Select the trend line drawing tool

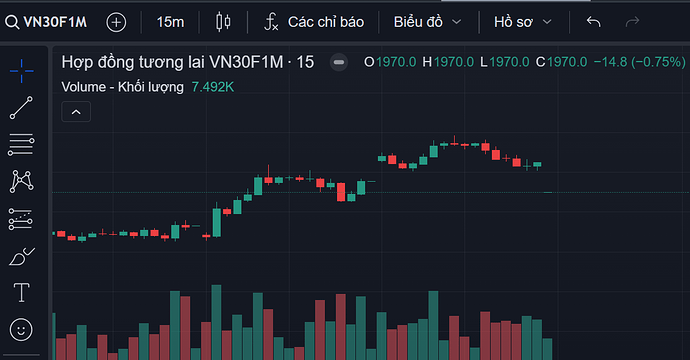pyautogui.click(x=21, y=108)
